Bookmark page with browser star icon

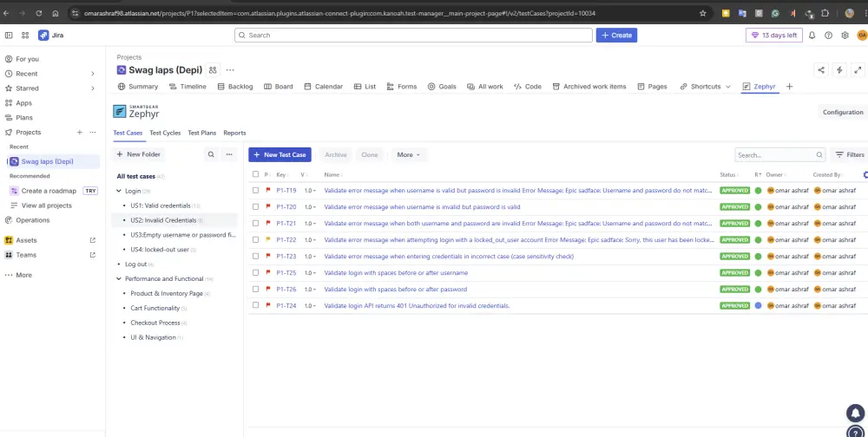pos(703,13)
